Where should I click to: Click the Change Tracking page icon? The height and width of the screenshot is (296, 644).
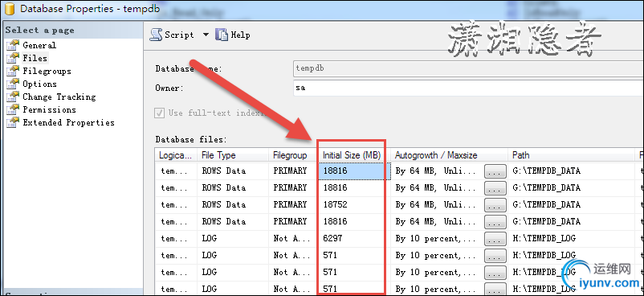click(x=13, y=97)
